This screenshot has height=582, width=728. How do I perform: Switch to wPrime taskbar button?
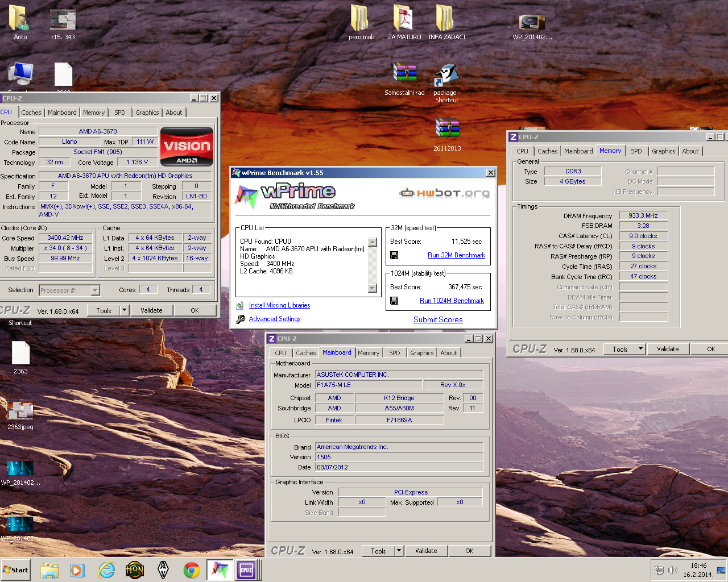[220, 570]
